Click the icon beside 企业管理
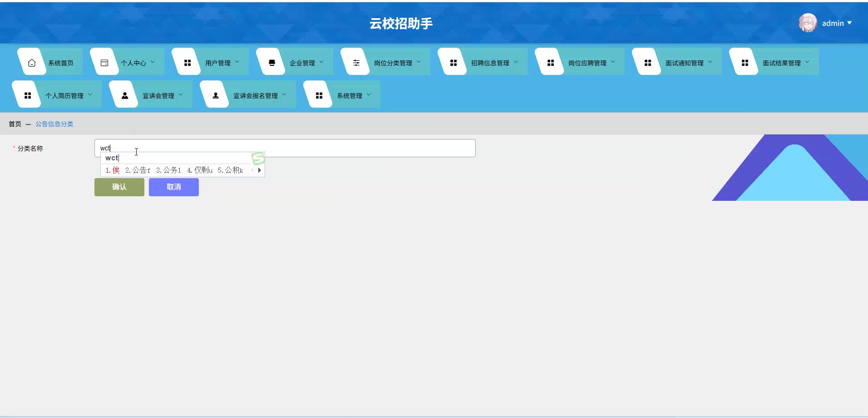 pos(272,63)
